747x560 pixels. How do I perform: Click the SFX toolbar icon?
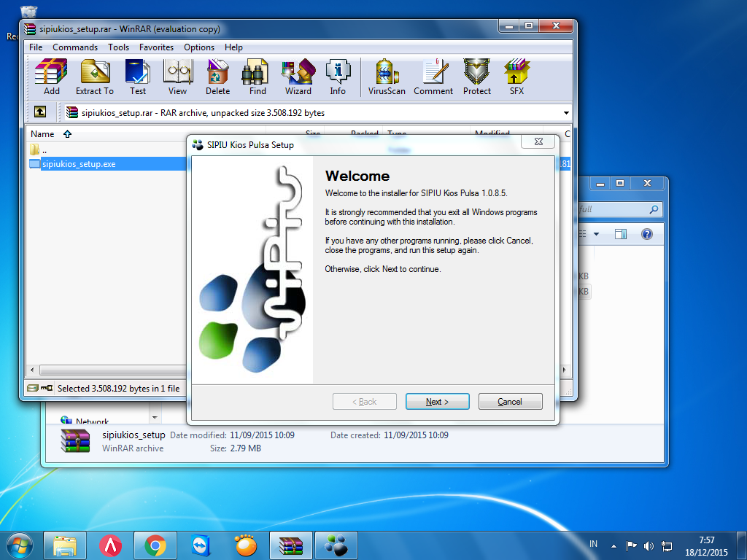click(517, 77)
